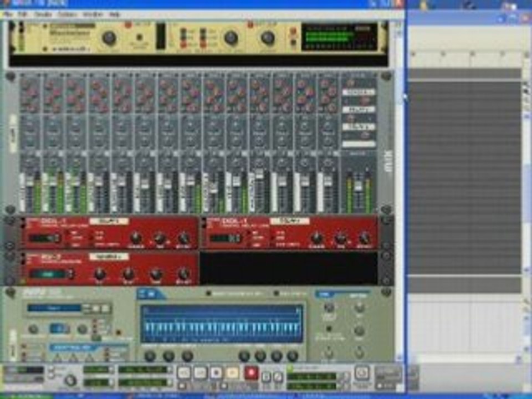
Task: Open the Help menu
Action: click(115, 14)
